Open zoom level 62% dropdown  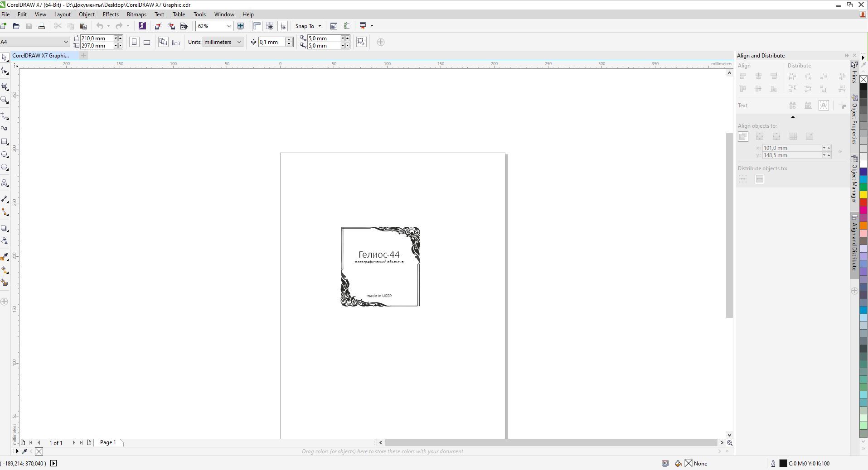229,26
